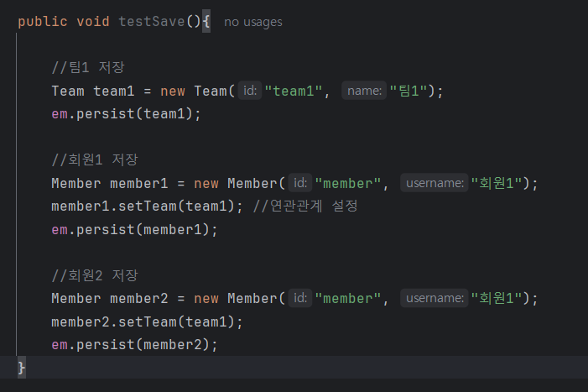Screen dimensions: 588x392
Task: Click the em.persist(team1) statement
Action: click(127, 113)
